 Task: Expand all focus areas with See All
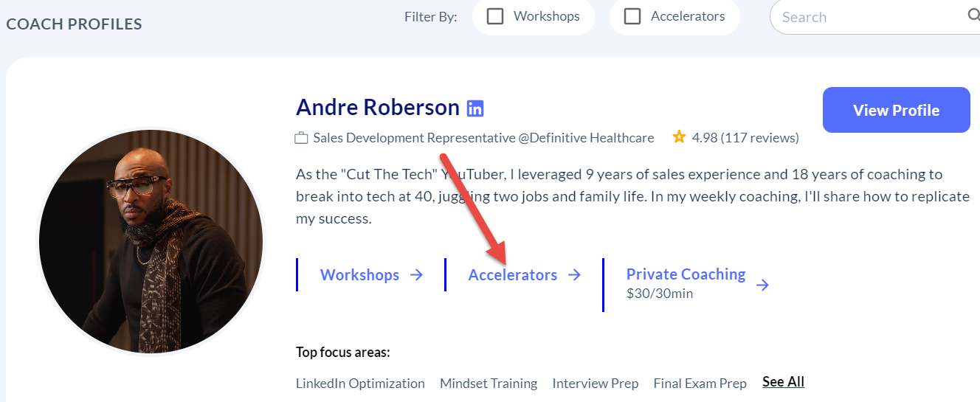pyautogui.click(x=783, y=381)
